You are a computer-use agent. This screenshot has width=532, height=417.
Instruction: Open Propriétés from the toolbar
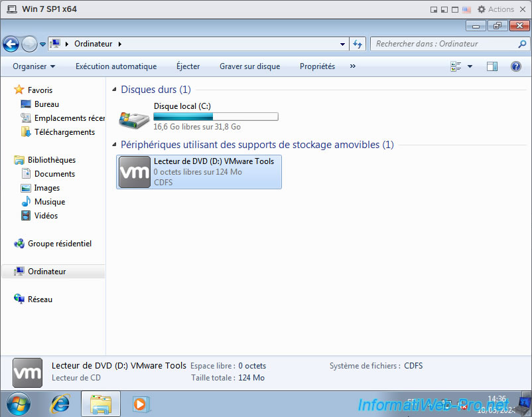[x=317, y=66]
